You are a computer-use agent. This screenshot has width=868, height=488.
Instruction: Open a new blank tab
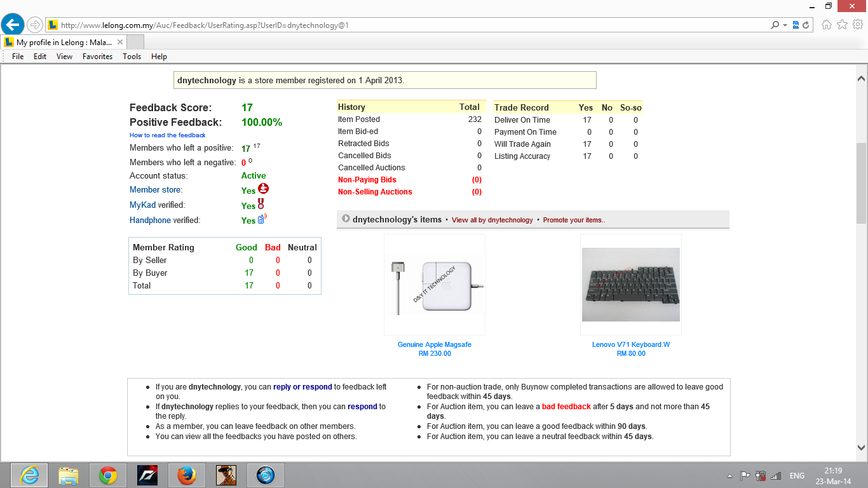pyautogui.click(x=135, y=43)
